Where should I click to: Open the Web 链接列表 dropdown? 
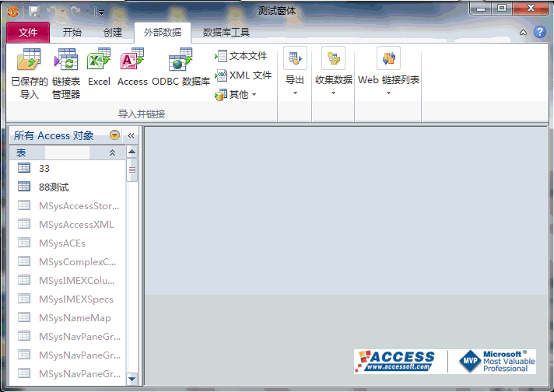388,72
